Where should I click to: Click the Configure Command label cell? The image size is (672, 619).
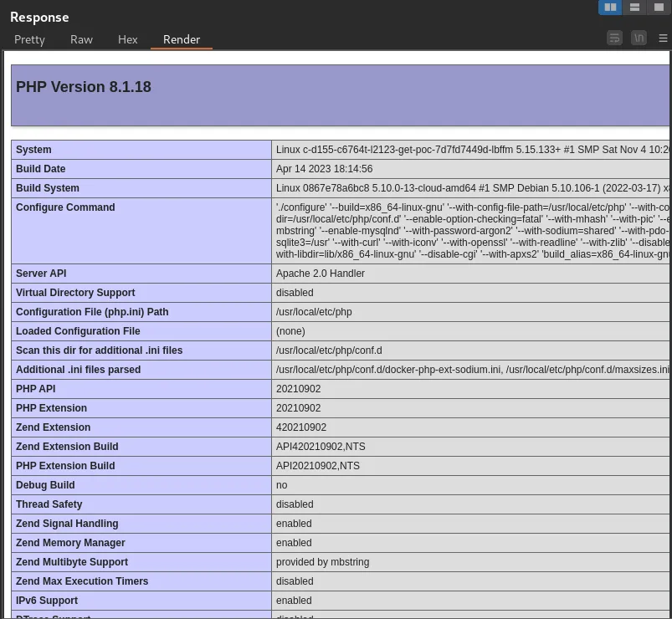(x=65, y=207)
